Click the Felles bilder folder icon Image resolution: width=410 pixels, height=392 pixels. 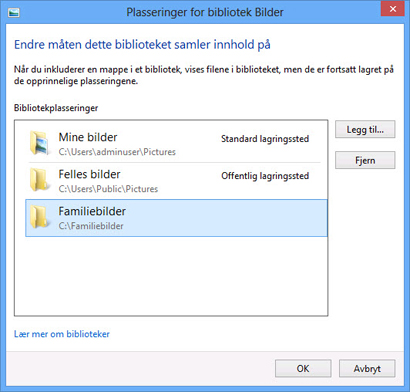[x=40, y=180]
